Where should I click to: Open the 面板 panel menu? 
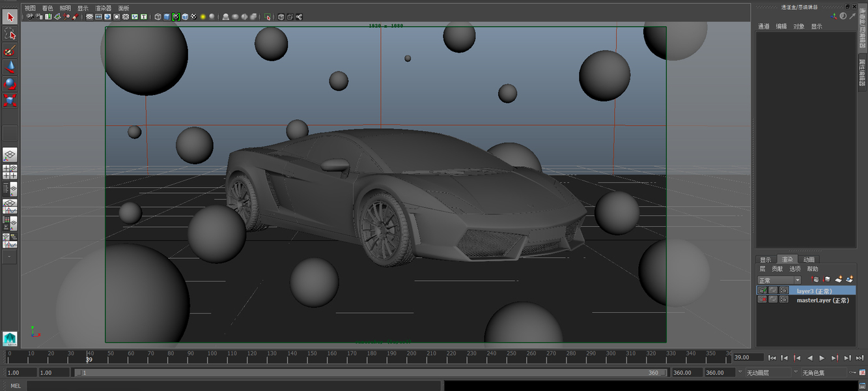(124, 8)
